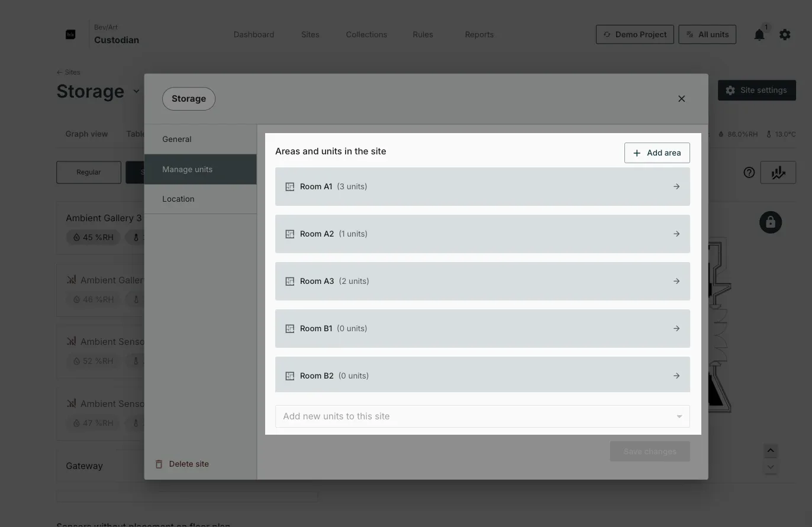This screenshot has width=812, height=527.
Task: Click the Save changes button
Action: click(x=650, y=451)
